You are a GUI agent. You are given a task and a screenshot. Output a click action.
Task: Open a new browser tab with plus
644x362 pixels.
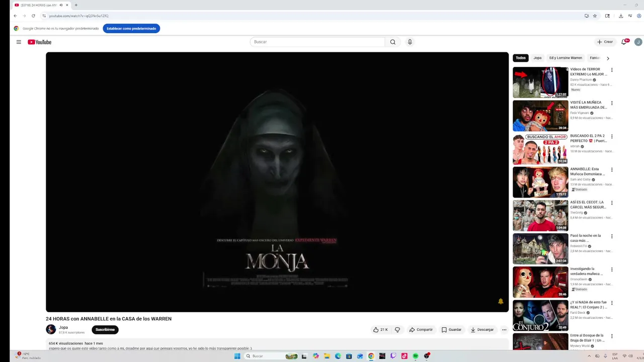(x=76, y=5)
